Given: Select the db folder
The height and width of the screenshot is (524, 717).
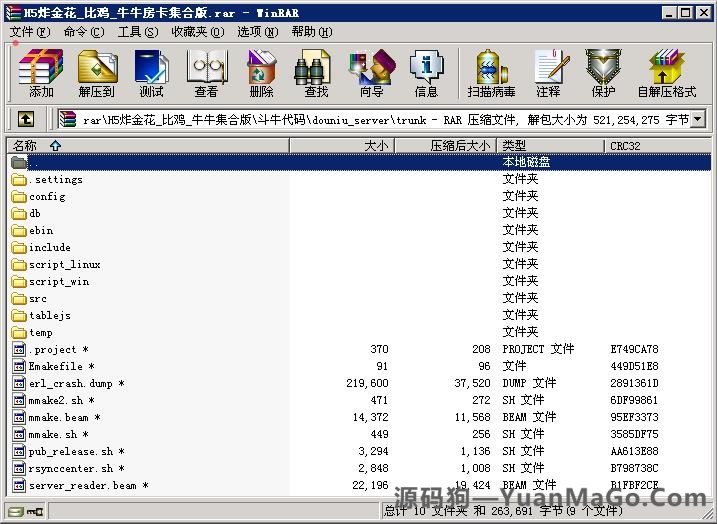Looking at the screenshot, I should pyautogui.click(x=26, y=214).
